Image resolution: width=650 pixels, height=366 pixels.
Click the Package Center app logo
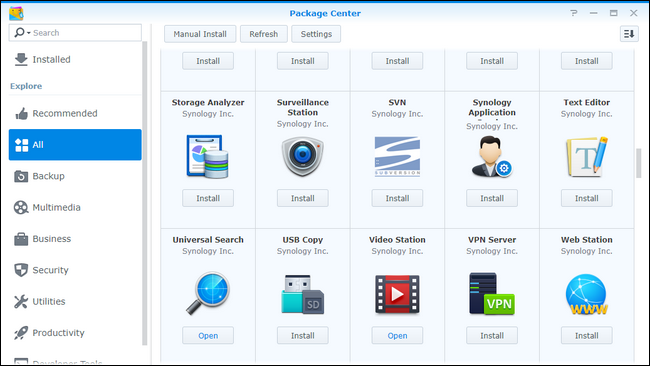click(x=17, y=13)
